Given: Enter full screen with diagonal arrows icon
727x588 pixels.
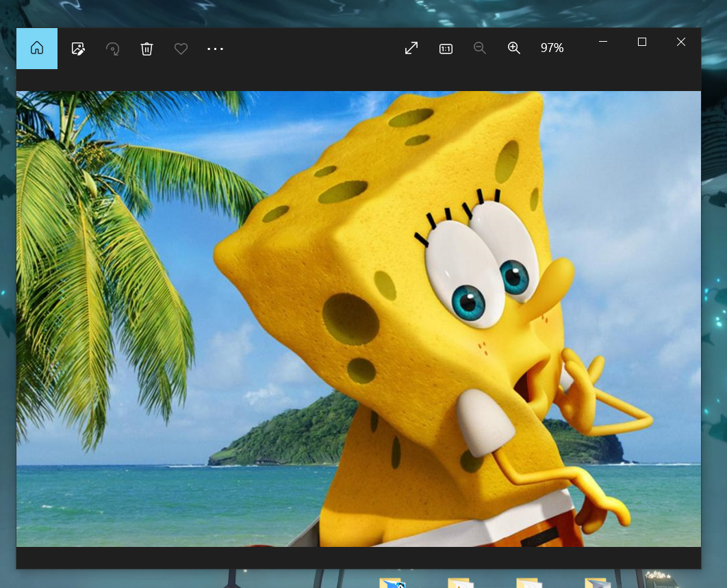Looking at the screenshot, I should coord(411,48).
